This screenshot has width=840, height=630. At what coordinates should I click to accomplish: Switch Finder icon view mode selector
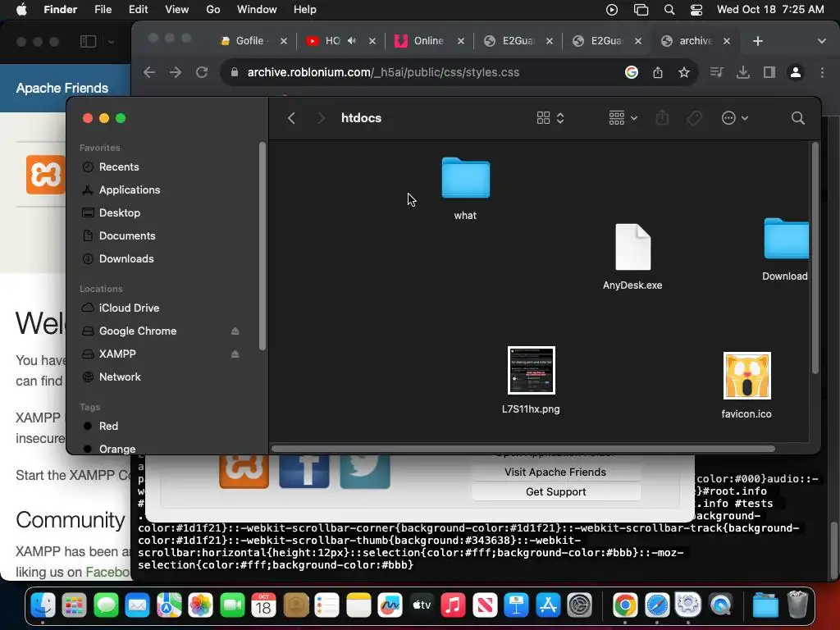point(550,118)
